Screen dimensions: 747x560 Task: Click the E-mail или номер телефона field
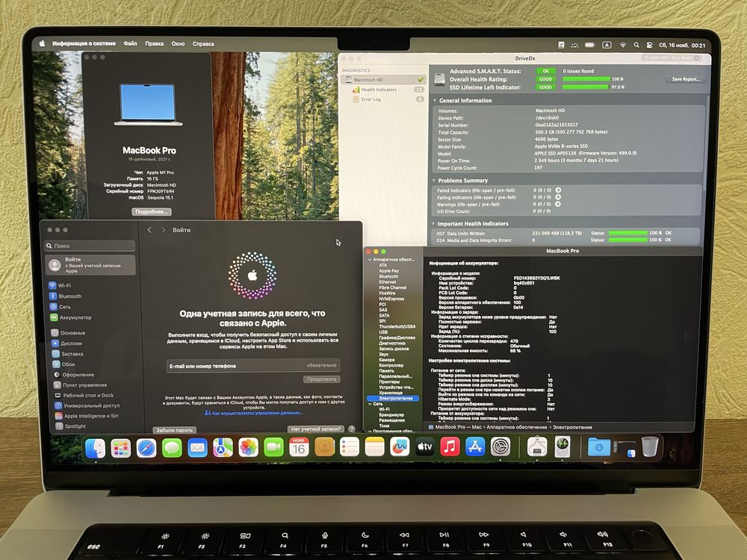(x=253, y=366)
